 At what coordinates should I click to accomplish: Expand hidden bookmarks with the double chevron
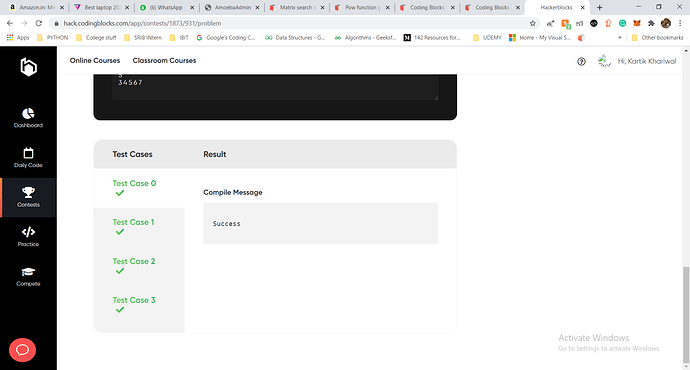click(x=620, y=38)
